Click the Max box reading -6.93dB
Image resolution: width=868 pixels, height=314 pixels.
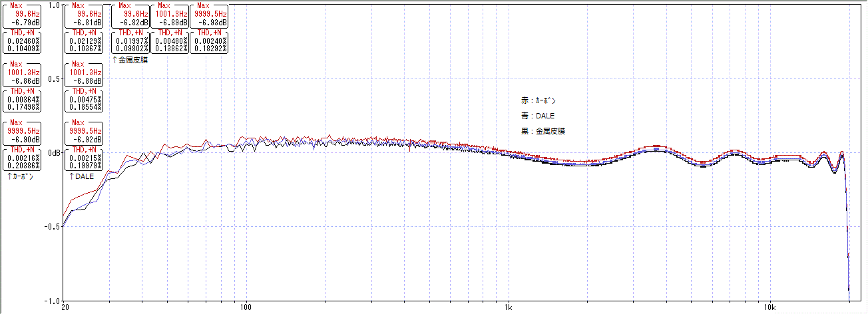point(209,15)
